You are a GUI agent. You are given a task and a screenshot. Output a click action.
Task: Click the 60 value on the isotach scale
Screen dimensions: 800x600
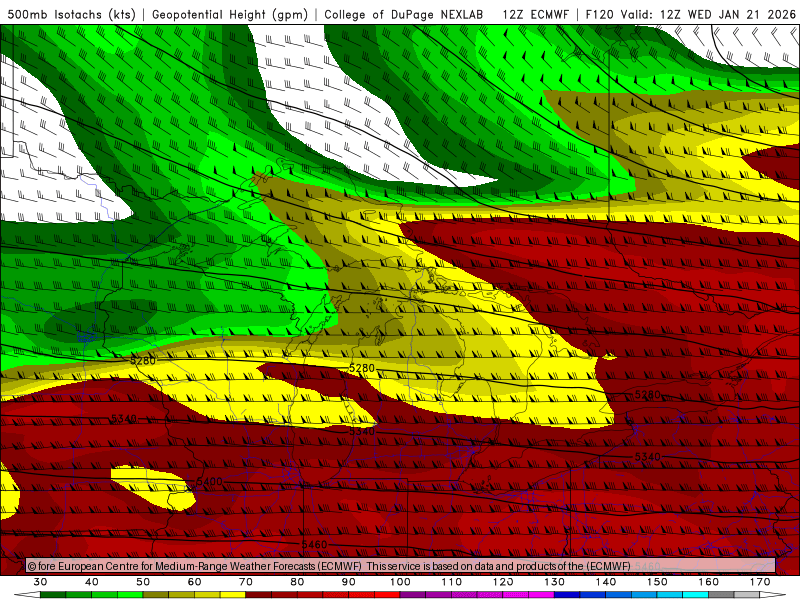pyautogui.click(x=194, y=582)
